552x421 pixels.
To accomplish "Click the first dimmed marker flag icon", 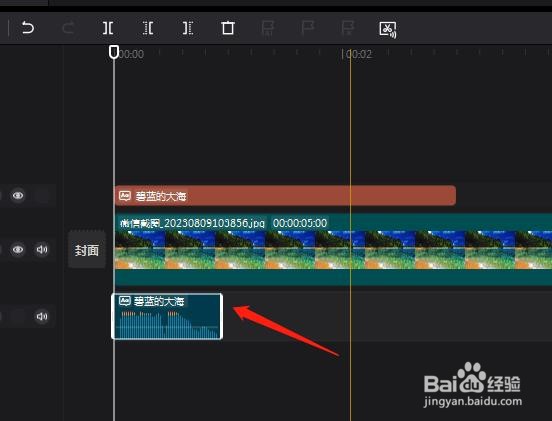I will pyautogui.click(x=268, y=28).
